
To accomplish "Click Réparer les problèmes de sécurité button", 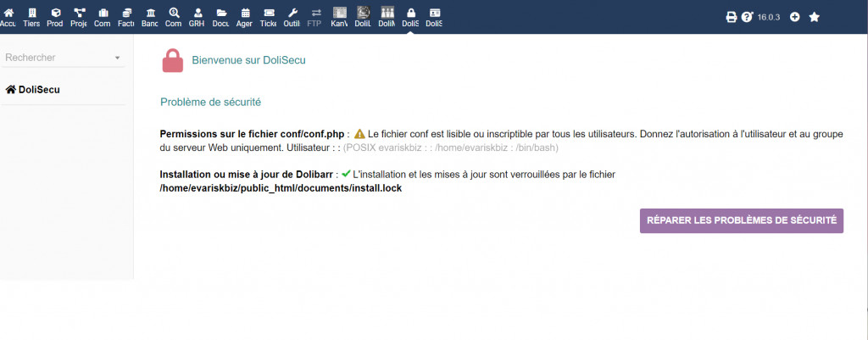I will pyautogui.click(x=741, y=220).
